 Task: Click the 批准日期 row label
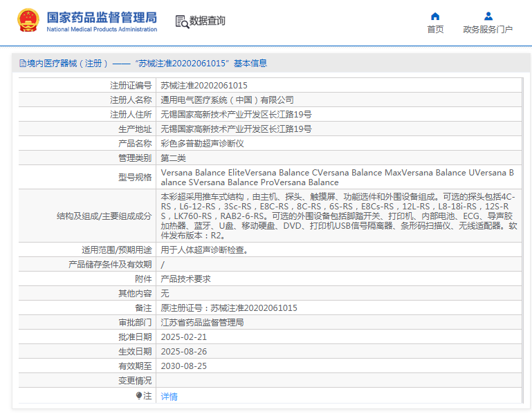point(135,337)
